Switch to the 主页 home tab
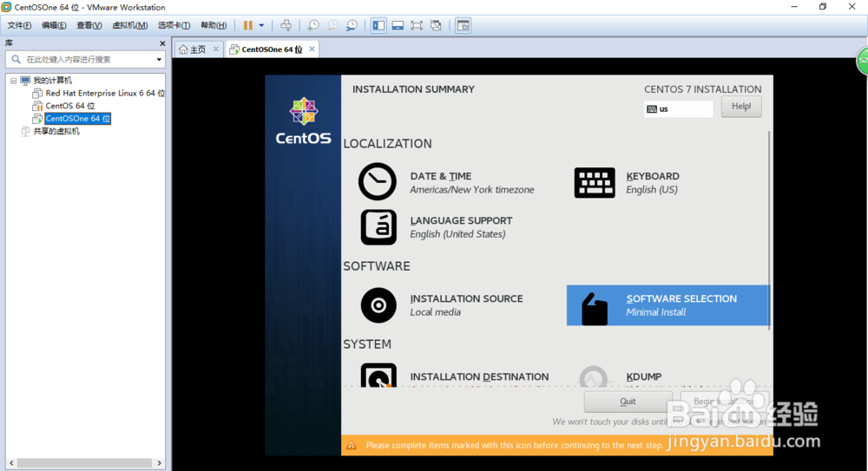 tap(198, 49)
